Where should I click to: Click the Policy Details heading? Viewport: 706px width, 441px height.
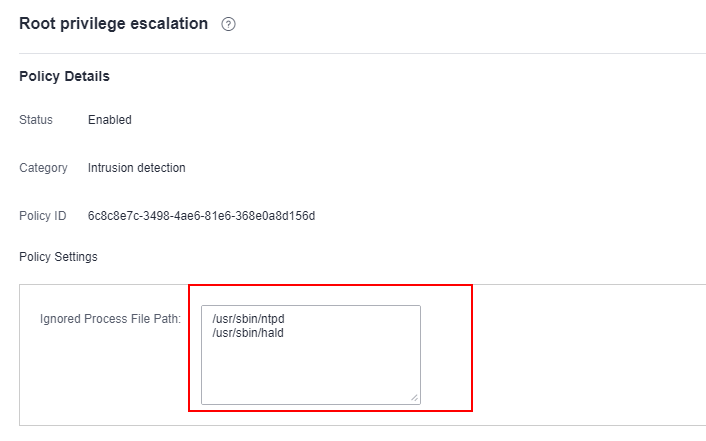coord(64,77)
